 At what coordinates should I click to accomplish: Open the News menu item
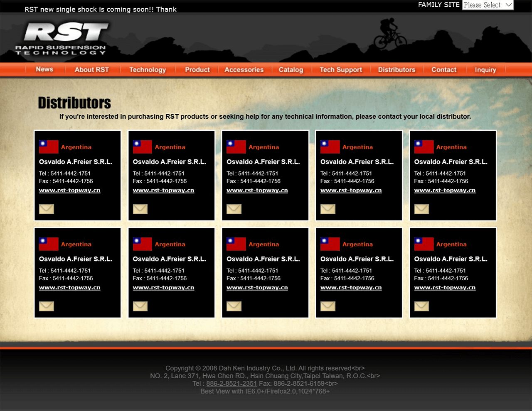44,69
